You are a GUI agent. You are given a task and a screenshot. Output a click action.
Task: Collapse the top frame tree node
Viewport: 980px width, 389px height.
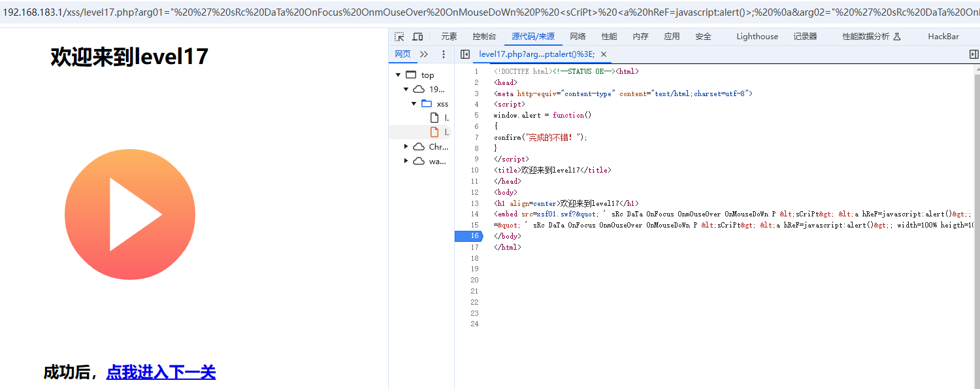point(399,75)
